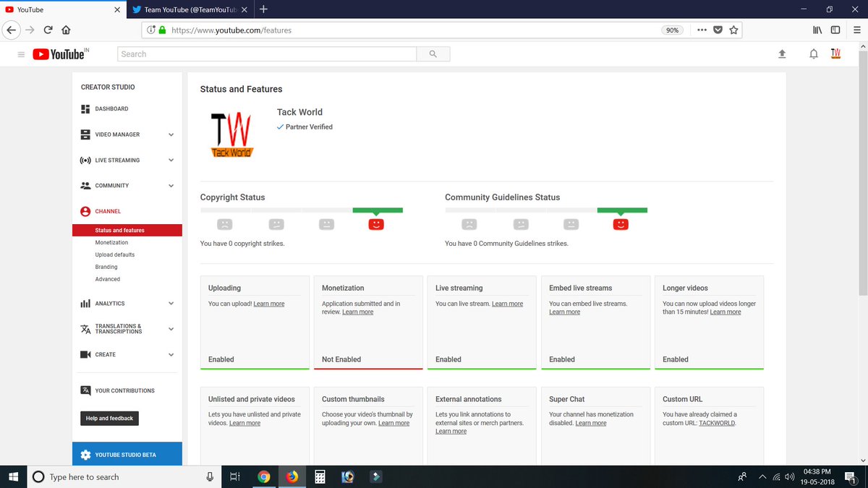Click the red smiley under Community Guidelines Status

click(x=621, y=224)
